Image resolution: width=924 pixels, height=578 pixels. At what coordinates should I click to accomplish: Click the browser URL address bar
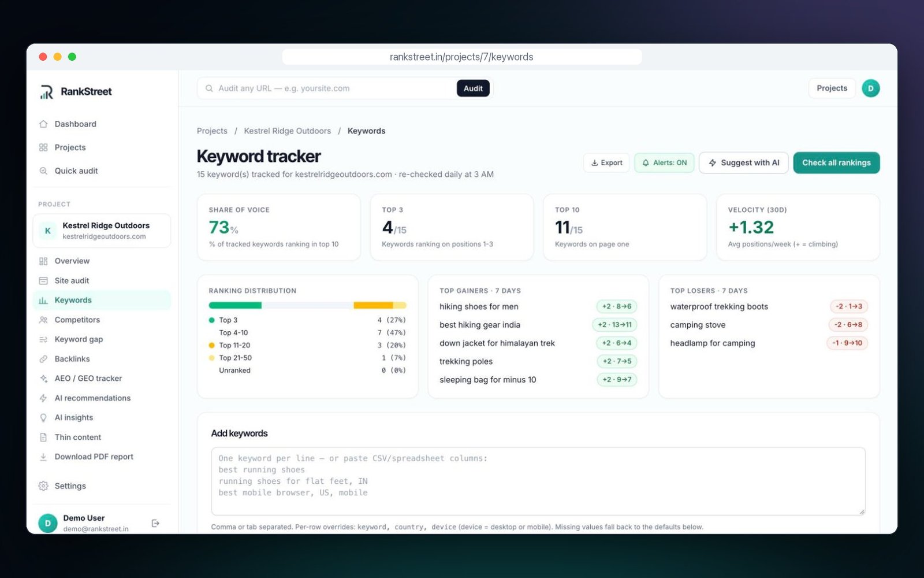[x=461, y=57]
